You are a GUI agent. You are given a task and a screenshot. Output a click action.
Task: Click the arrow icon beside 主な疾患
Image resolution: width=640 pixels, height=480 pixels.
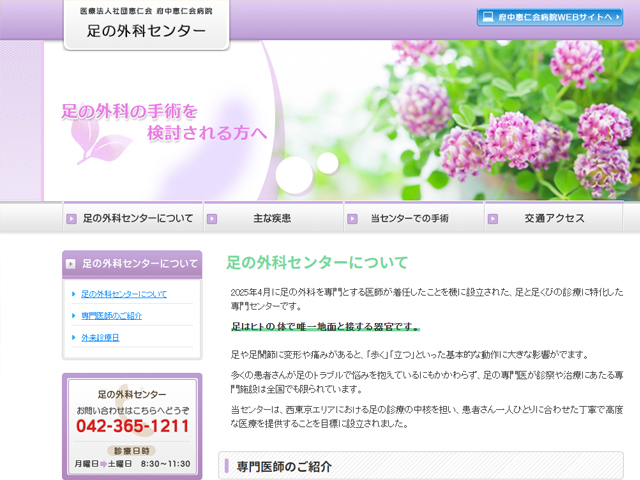(x=211, y=218)
